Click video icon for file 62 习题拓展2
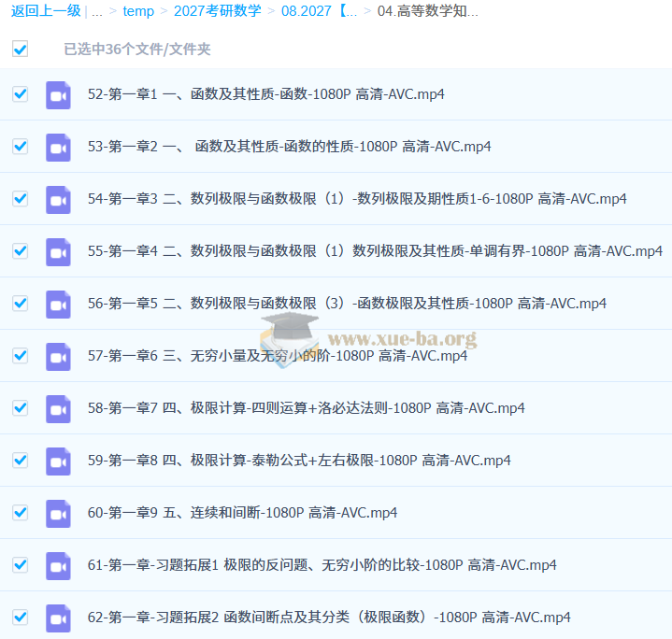 point(58,618)
